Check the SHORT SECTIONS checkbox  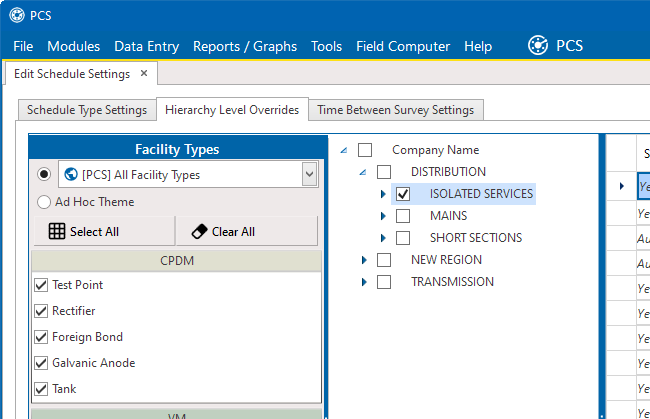click(403, 237)
